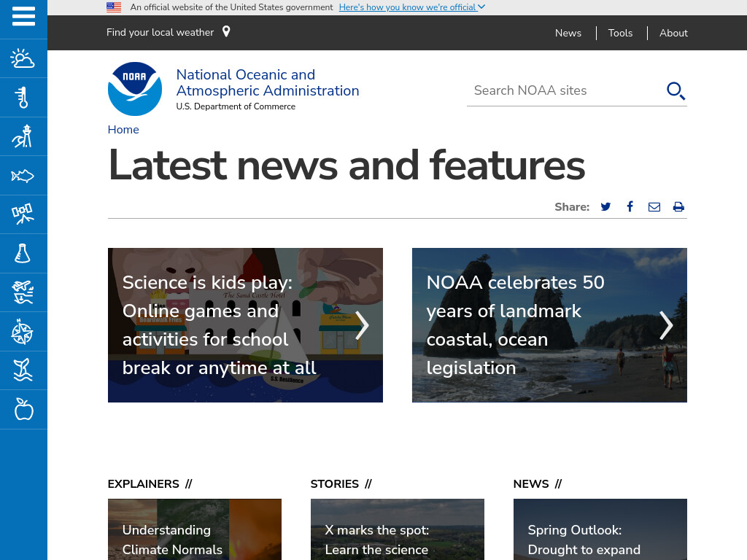Open 'X marks the spot' story card
This screenshot has width=747, height=560.
(x=398, y=529)
